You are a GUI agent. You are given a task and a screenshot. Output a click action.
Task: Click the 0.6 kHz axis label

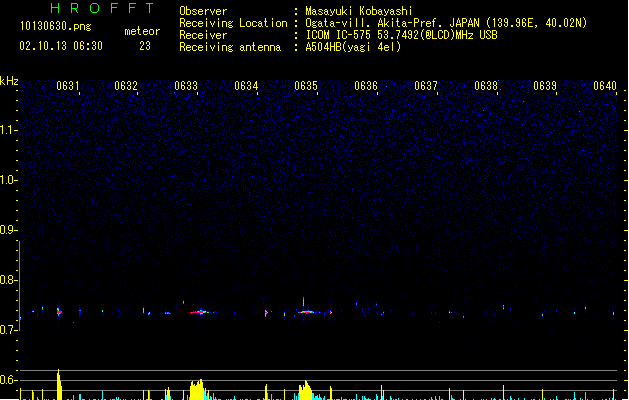pyautogui.click(x=8, y=380)
